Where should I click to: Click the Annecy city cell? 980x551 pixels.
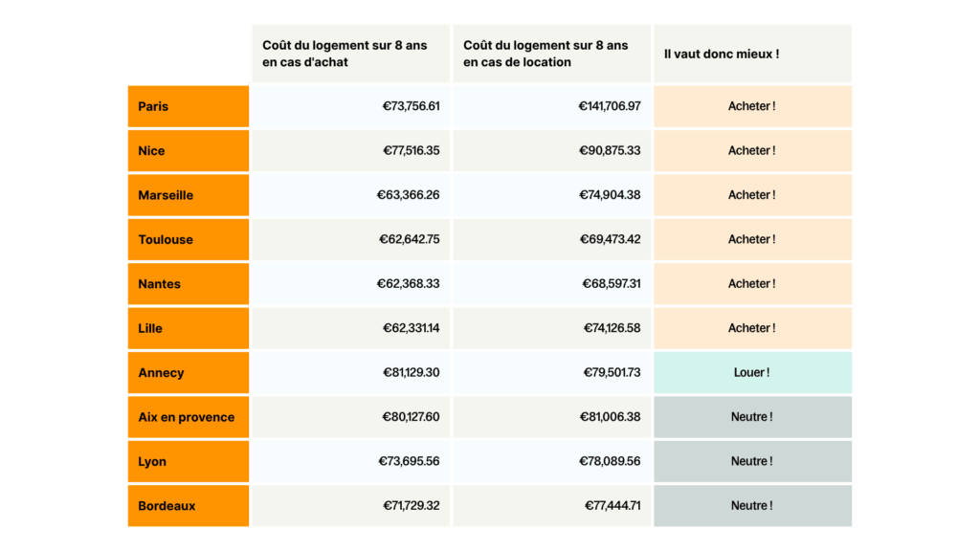(x=188, y=372)
